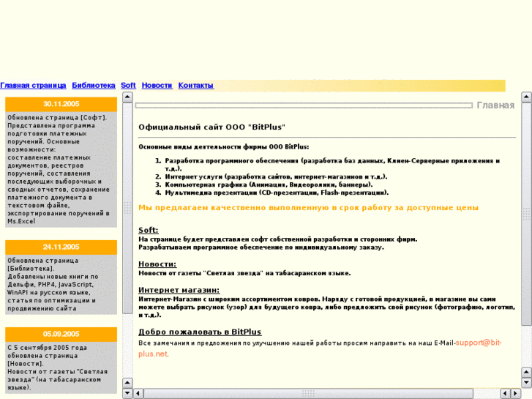Viewport: 532px width, 399px height.
Task: Click the news sidebar vertical scrollbar thumb
Action: tap(127, 208)
